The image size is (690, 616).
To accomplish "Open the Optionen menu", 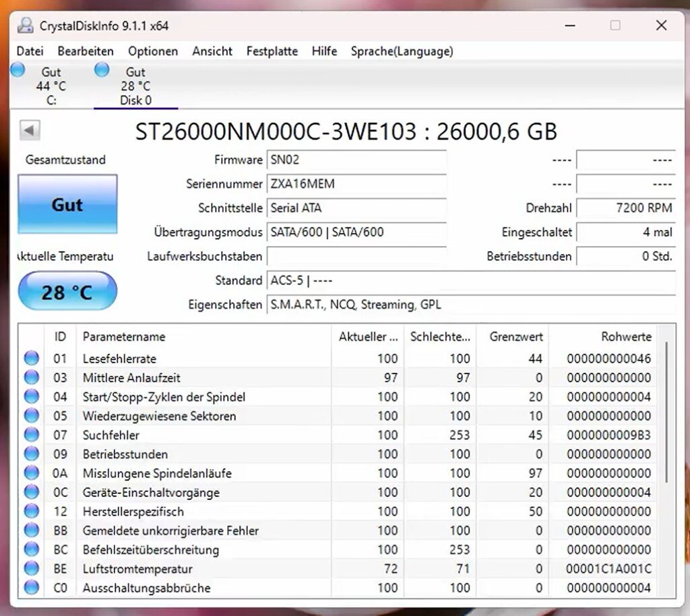I will point(153,51).
